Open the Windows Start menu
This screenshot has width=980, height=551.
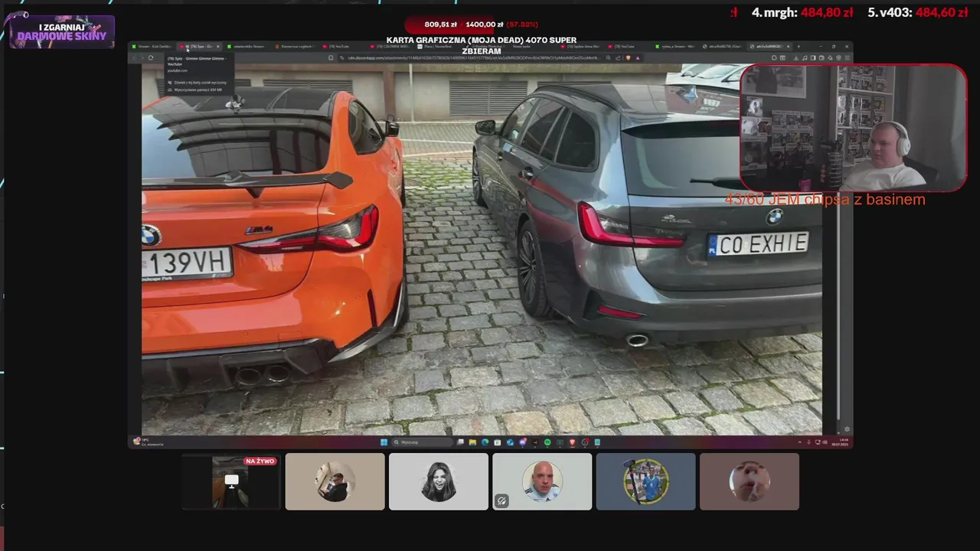pos(384,442)
